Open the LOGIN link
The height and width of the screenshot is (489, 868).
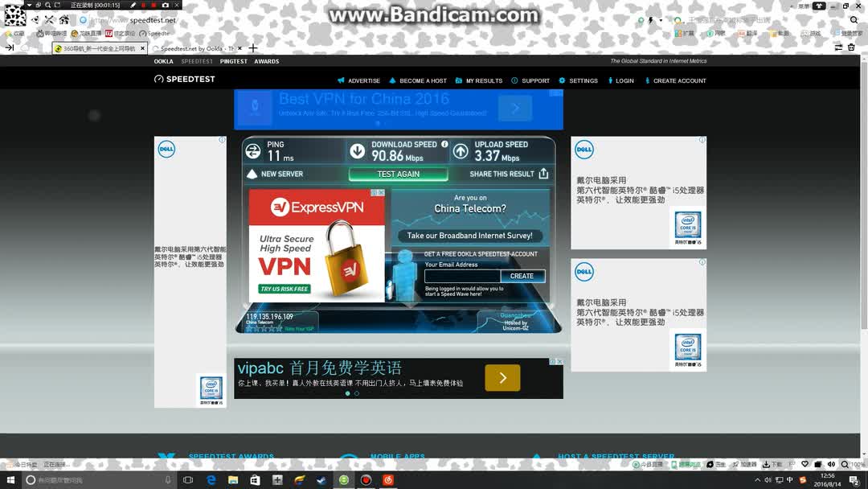point(621,81)
